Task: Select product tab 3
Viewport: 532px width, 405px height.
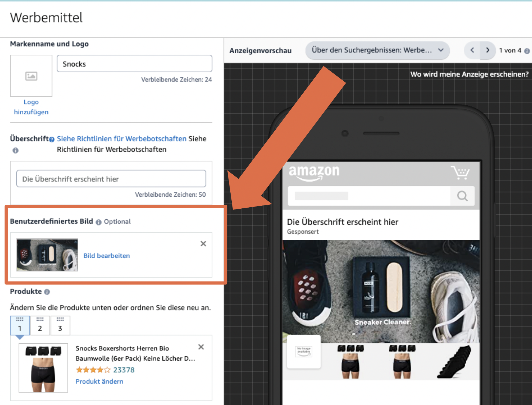Action: coord(60,325)
